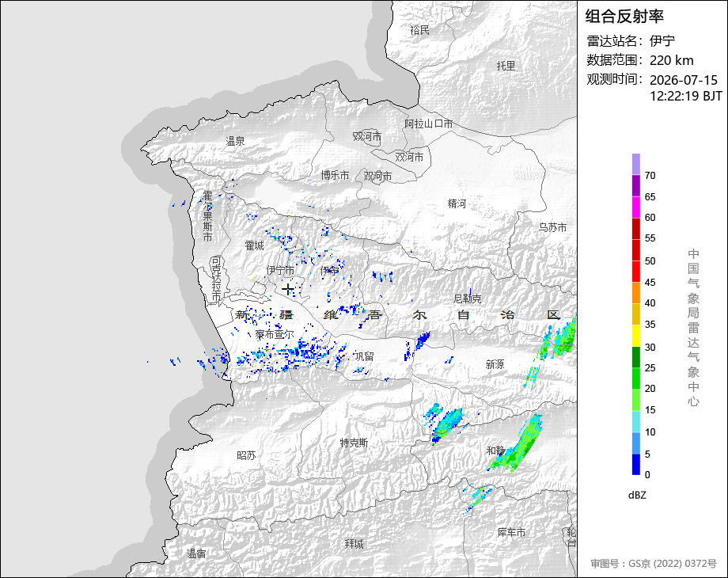
Task: Pick the red 45-50 dBZ legend block
Action: click(635, 272)
